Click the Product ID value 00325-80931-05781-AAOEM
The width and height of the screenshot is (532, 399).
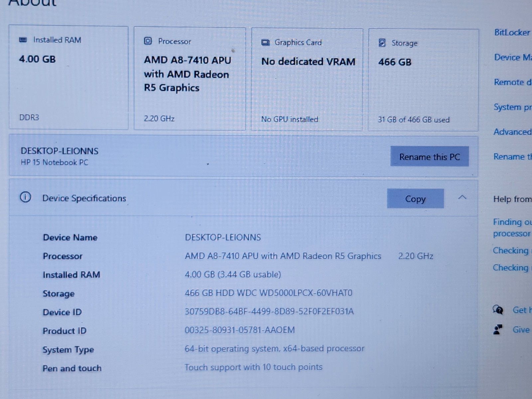point(240,330)
